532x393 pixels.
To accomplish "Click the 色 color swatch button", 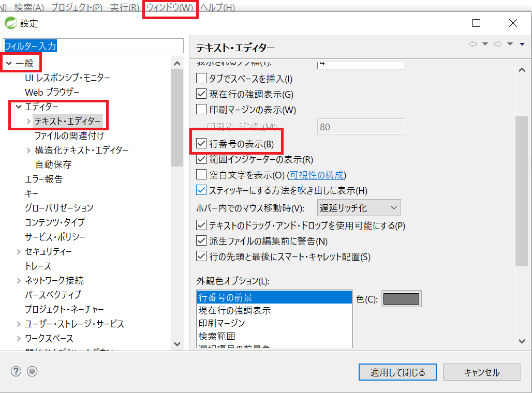I will [x=401, y=299].
